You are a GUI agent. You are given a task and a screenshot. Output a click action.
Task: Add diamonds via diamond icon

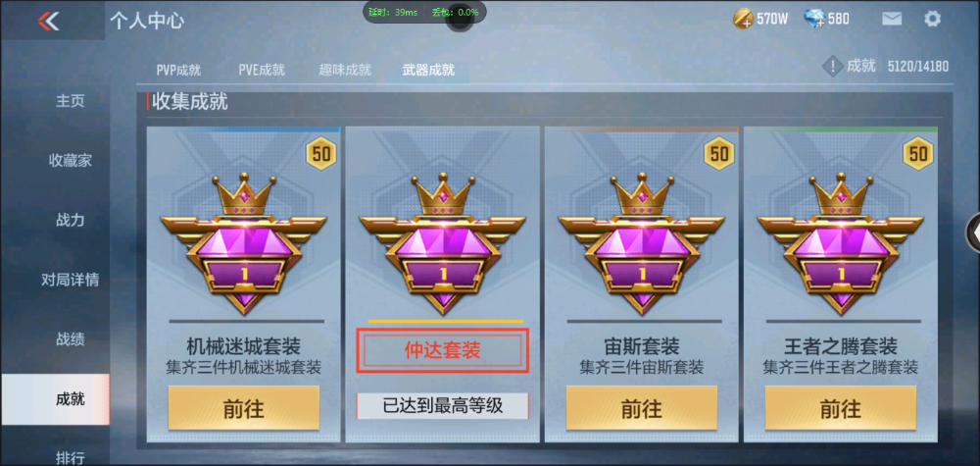[x=815, y=20]
